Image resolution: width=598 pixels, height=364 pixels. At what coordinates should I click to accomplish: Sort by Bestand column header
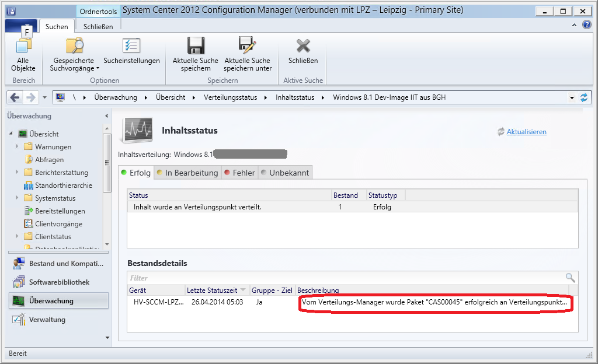[x=349, y=195]
